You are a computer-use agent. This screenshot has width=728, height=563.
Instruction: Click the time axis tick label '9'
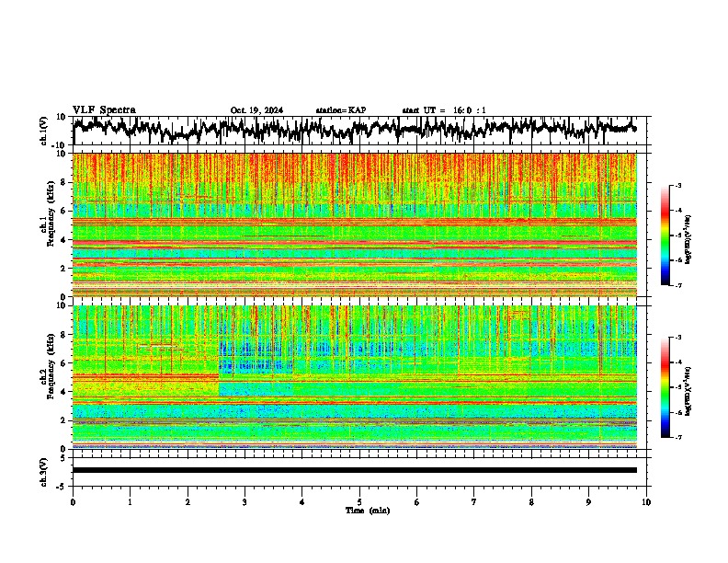[588, 502]
